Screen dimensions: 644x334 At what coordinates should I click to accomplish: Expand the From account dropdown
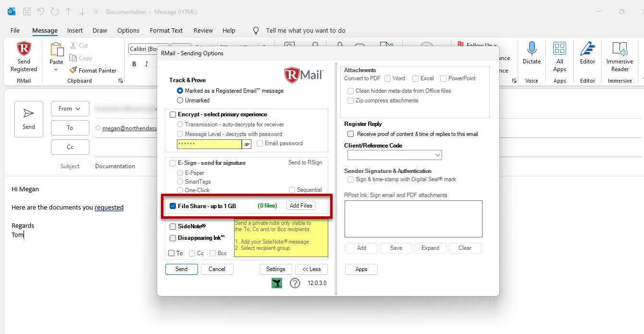(x=70, y=109)
